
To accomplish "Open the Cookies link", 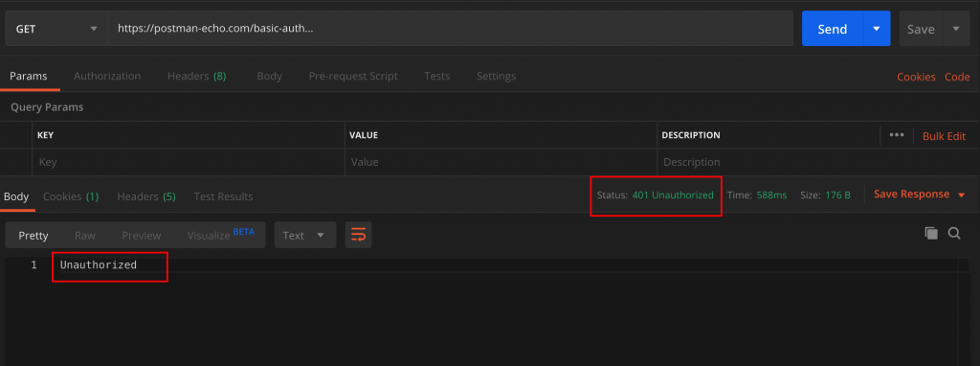I will coord(916,77).
